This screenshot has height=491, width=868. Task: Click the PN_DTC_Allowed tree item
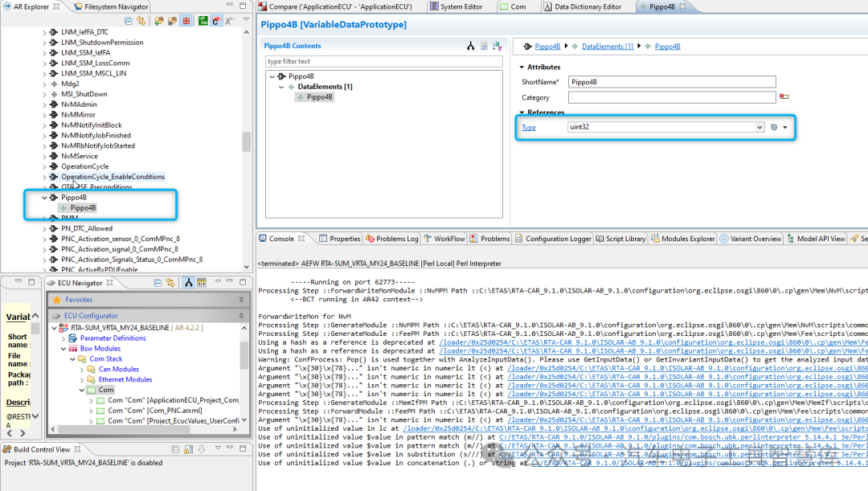pos(86,228)
